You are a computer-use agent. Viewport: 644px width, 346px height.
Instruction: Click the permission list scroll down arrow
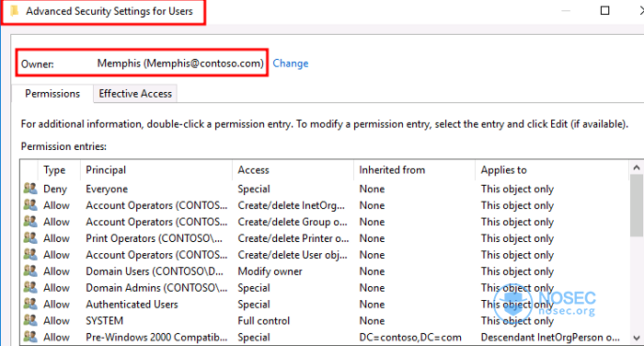(x=637, y=339)
